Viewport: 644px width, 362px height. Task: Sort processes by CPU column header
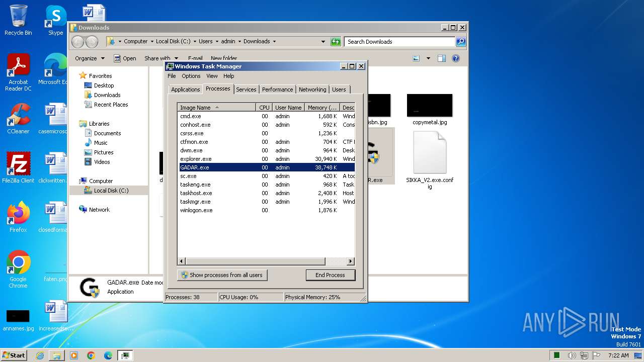click(264, 108)
